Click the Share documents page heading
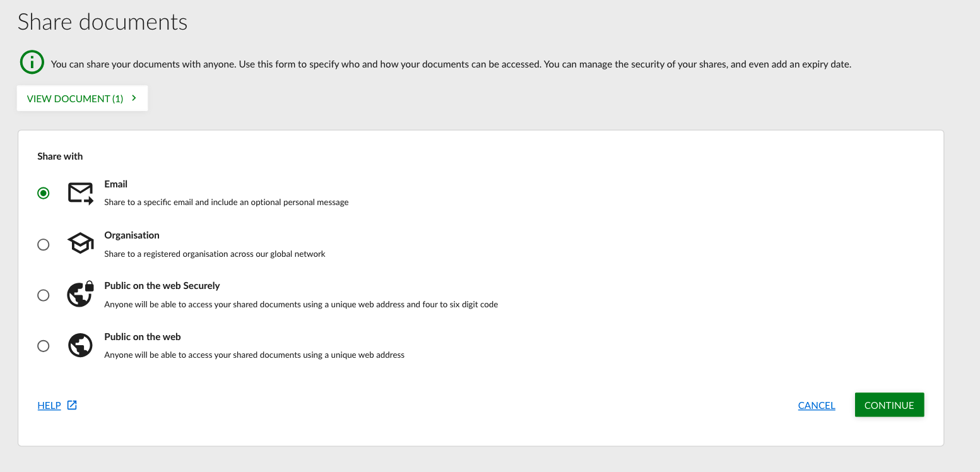980x472 pixels. [x=103, y=22]
